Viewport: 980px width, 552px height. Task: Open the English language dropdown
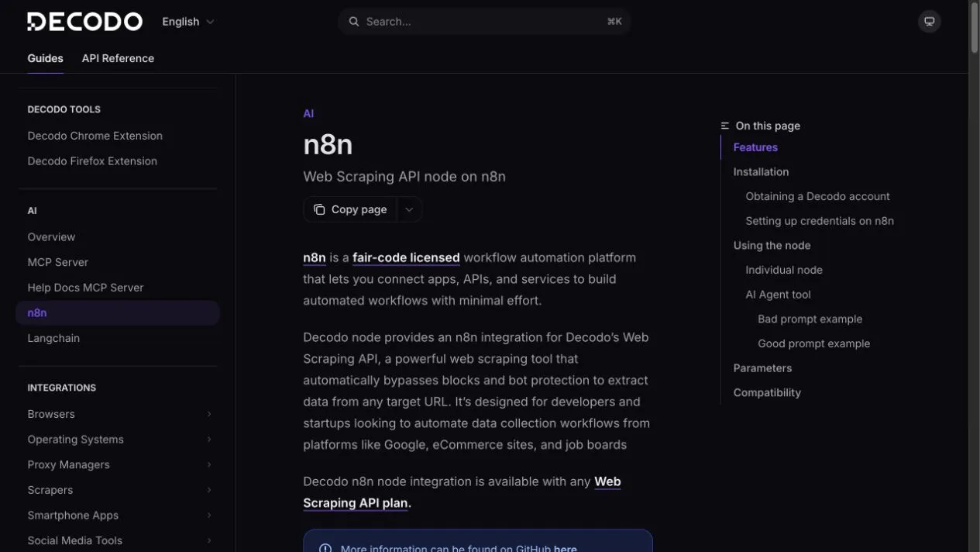[188, 22]
